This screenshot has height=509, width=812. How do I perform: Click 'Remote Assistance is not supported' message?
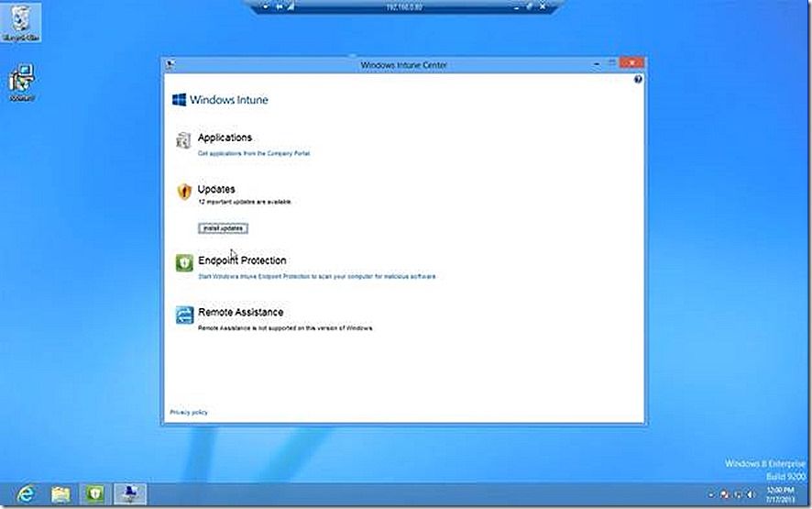pyautogui.click(x=285, y=328)
